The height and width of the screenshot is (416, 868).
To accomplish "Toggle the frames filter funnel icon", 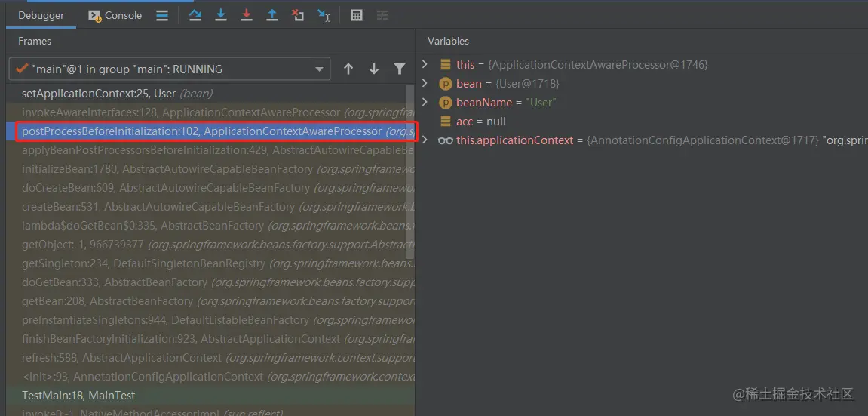I will tap(400, 69).
